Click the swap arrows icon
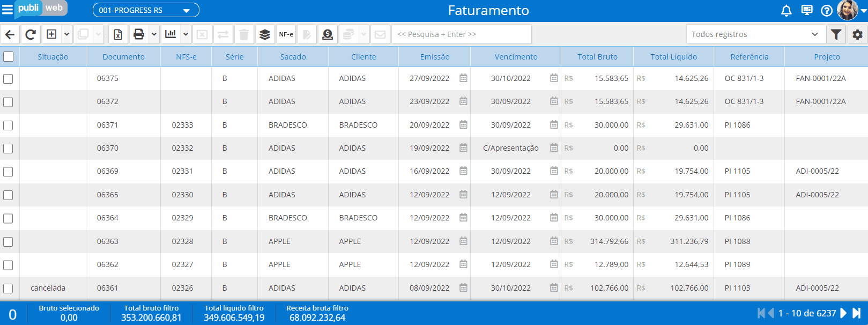This screenshot has height=325, width=868. (223, 34)
